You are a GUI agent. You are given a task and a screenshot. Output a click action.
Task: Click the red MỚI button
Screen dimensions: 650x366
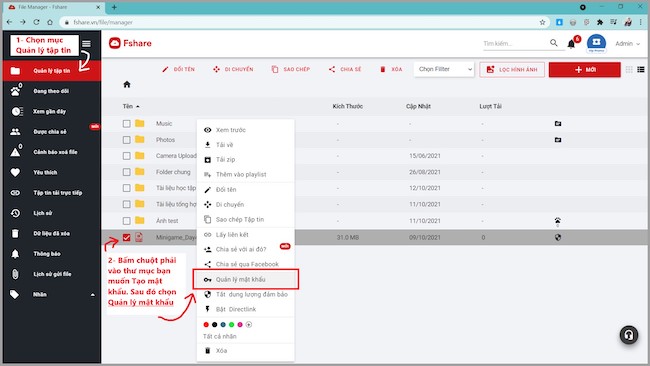[585, 70]
